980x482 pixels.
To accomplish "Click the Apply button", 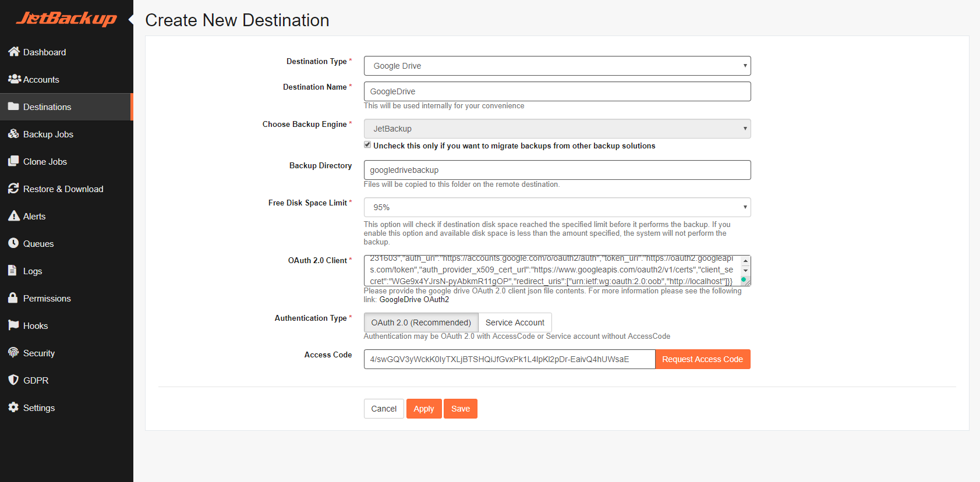I will coord(424,409).
